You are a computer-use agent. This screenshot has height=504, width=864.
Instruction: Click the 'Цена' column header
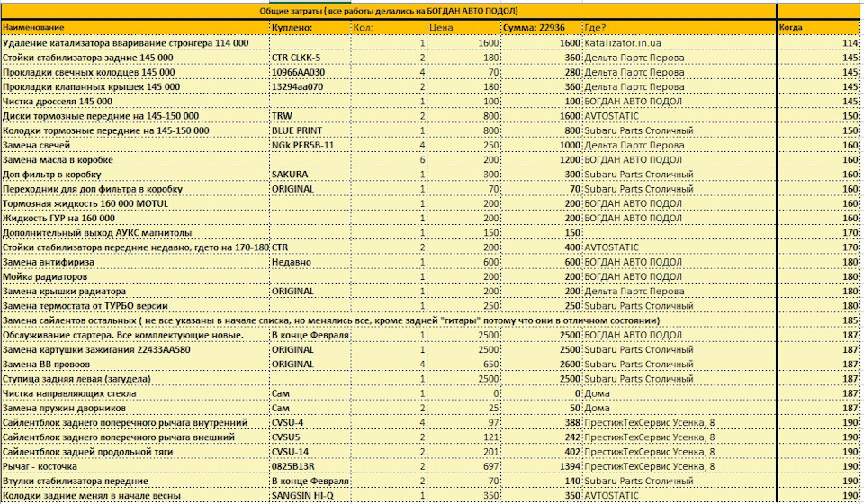point(464,28)
